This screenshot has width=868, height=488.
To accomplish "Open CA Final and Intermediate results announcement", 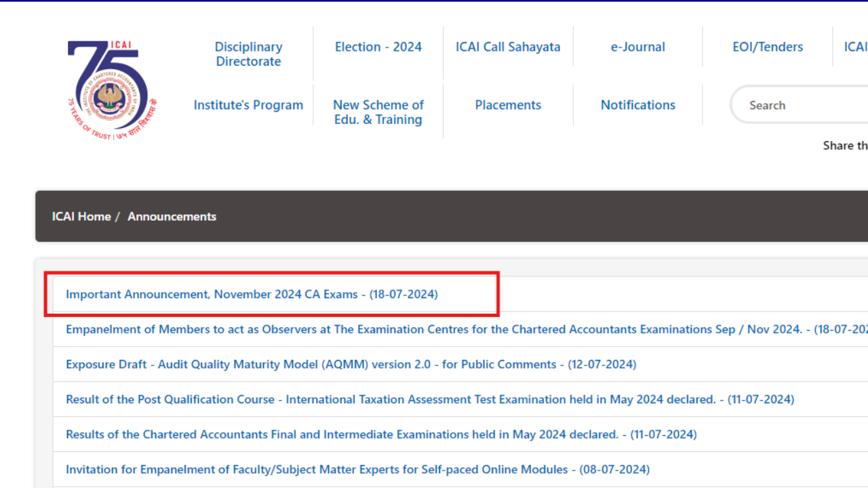I will (x=381, y=434).
